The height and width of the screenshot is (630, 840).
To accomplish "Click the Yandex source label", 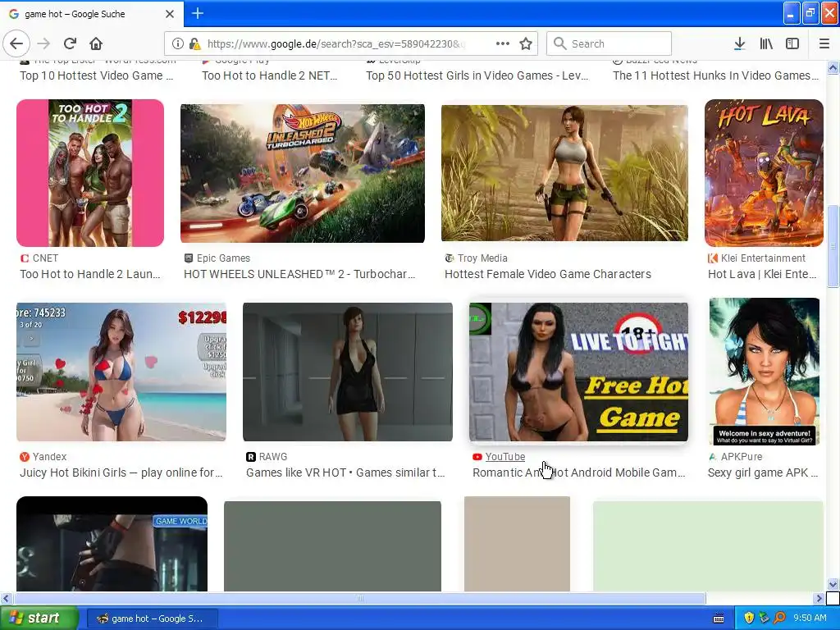I will [49, 457].
